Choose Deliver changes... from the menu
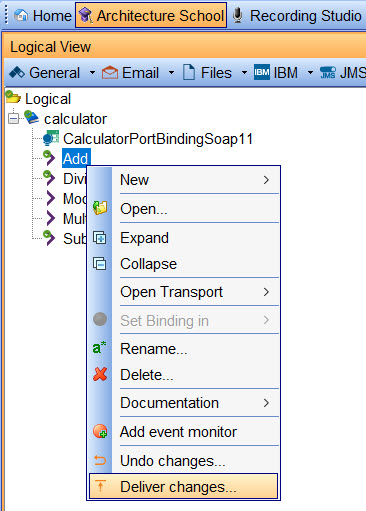 183,487
